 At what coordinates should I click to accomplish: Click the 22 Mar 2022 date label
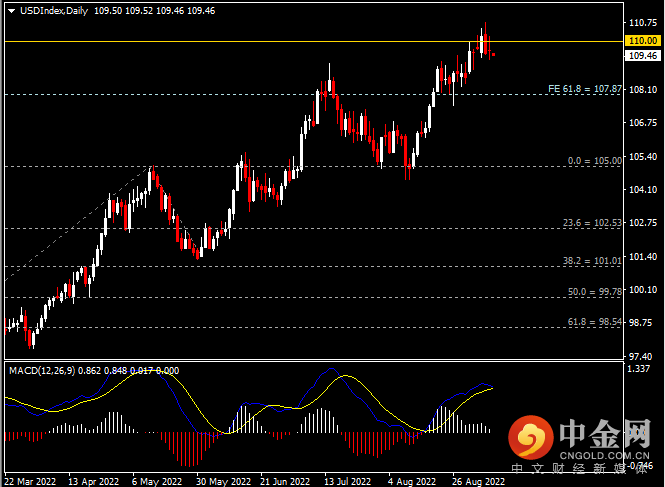(30, 481)
